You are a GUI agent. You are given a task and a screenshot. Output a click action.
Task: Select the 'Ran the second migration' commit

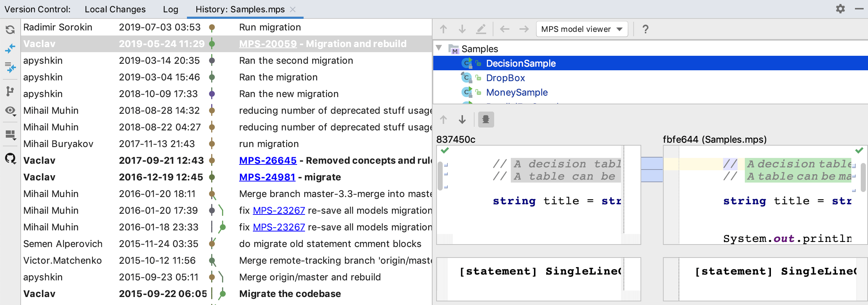[x=296, y=60]
